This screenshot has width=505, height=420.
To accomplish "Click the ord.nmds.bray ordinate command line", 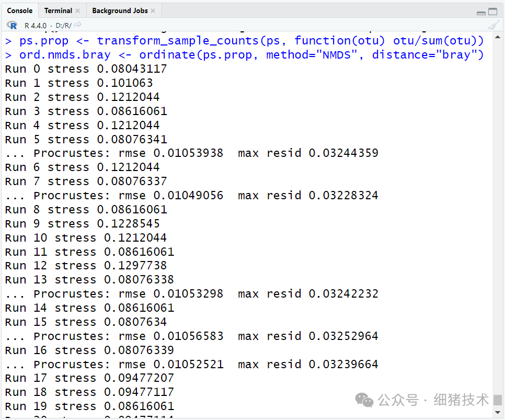I will pyautogui.click(x=251, y=54).
